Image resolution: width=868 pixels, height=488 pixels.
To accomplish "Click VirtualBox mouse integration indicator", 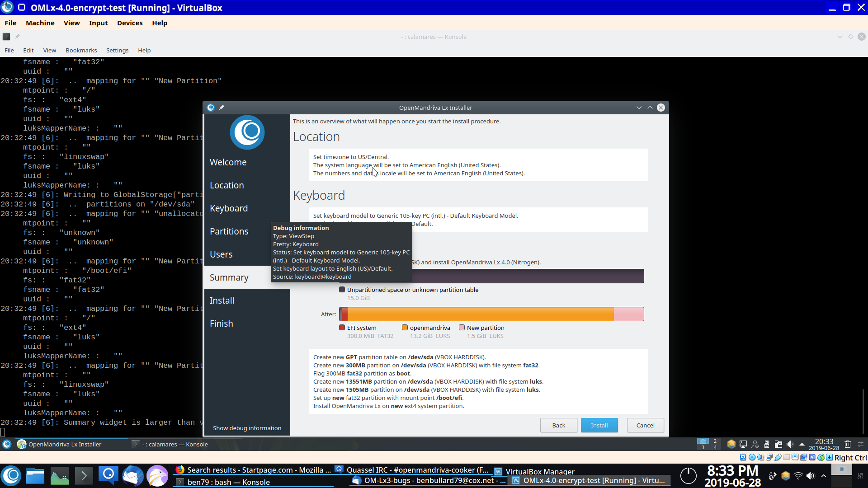I will 821,457.
